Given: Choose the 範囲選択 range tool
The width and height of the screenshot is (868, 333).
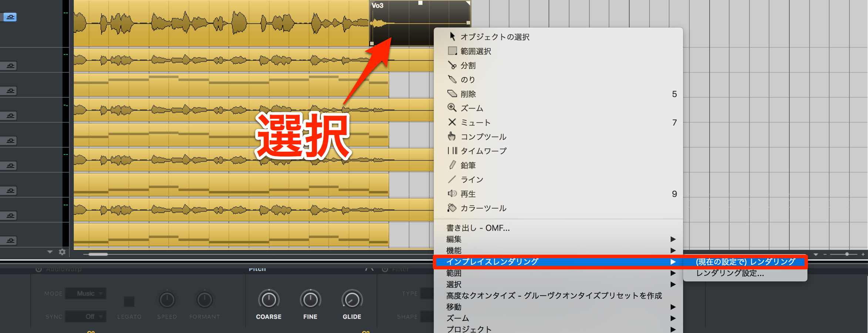Looking at the screenshot, I should [559, 51].
